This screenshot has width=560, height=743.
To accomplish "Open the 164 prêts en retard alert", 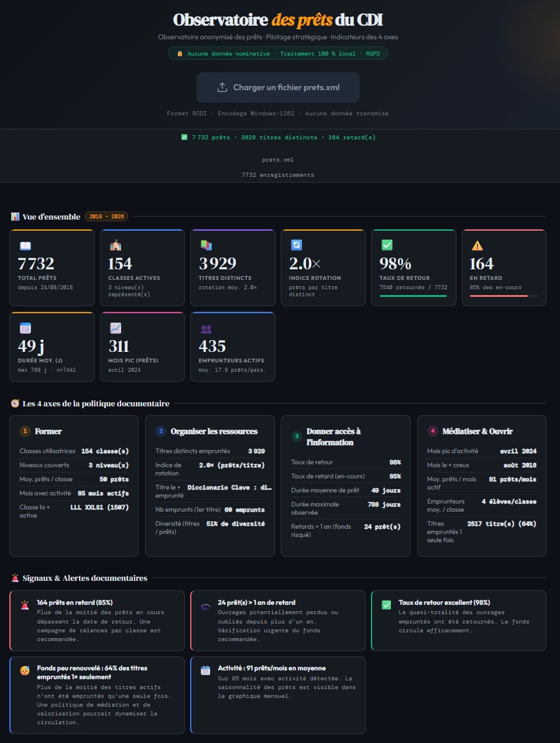I will (97, 621).
